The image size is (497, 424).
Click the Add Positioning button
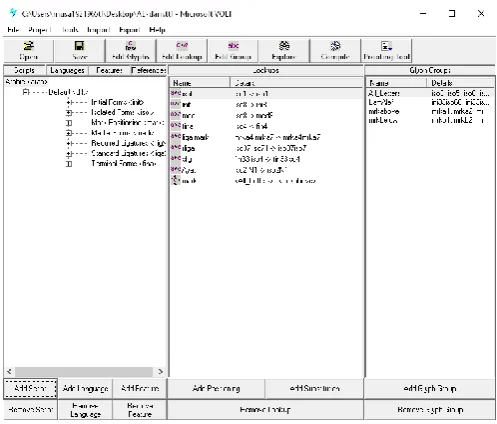pyautogui.click(x=216, y=388)
